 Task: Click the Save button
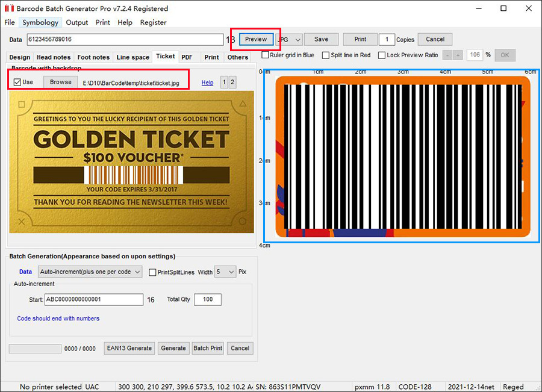(x=321, y=39)
